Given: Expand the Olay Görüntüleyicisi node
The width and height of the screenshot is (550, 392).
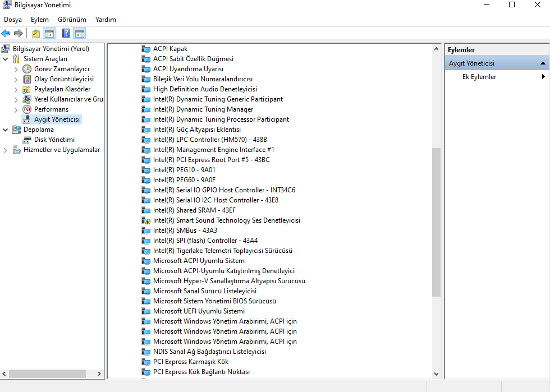Looking at the screenshot, I should [x=16, y=80].
